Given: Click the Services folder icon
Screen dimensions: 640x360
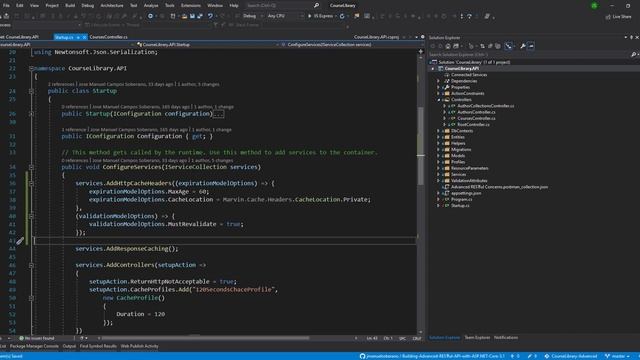Looking at the screenshot, I should (447, 175).
